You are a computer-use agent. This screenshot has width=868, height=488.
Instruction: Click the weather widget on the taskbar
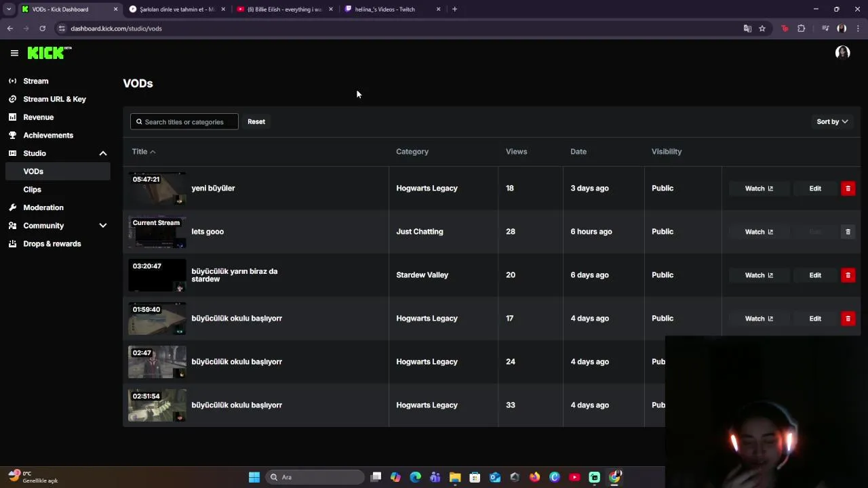coord(33,477)
